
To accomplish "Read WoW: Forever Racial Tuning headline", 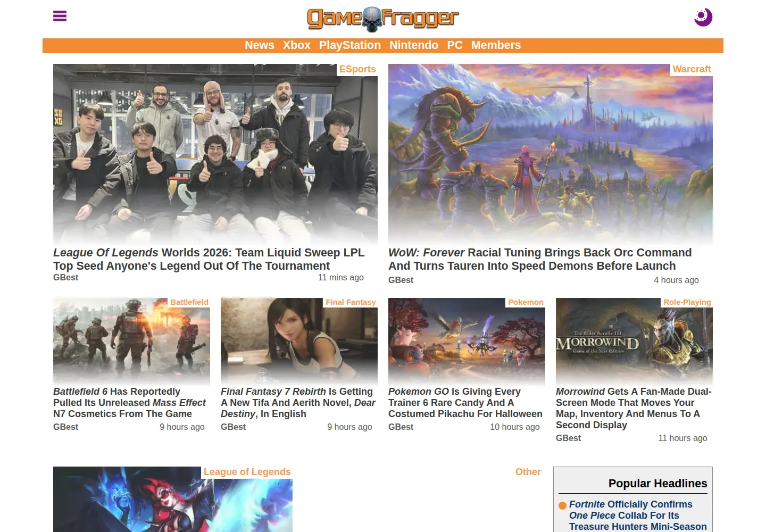I will tap(540, 259).
